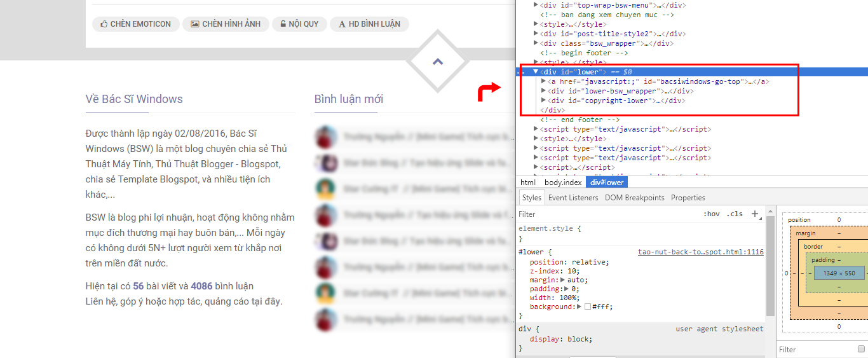Click the NỘI QUY button
This screenshot has width=868, height=358.
coord(300,24)
